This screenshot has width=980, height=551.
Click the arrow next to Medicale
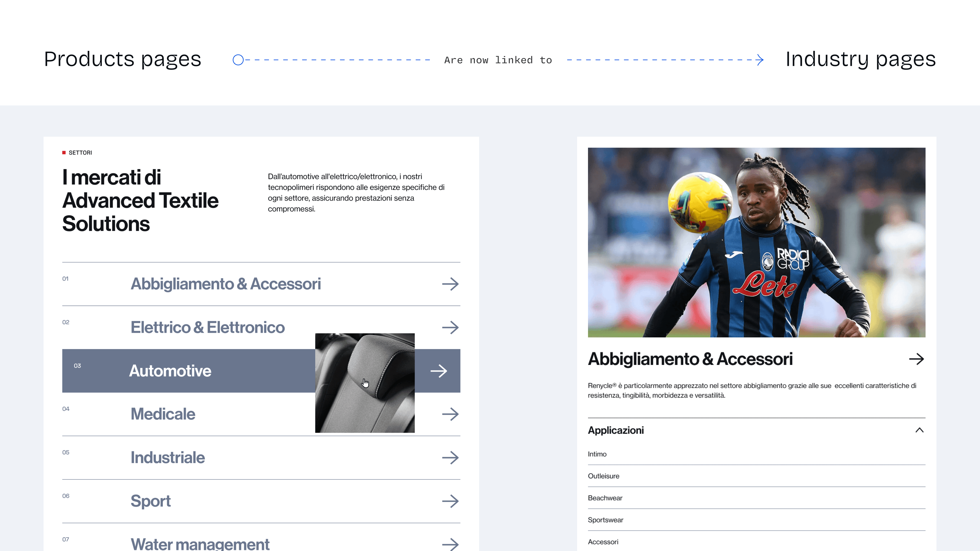click(450, 414)
